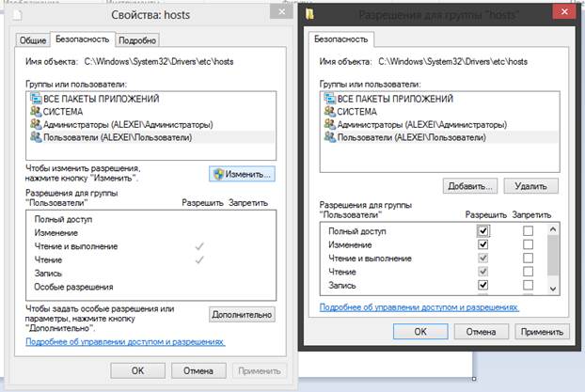Open link Подробнее об управлении доступом in Properties
The height and width of the screenshot is (392, 585).
tap(125, 342)
